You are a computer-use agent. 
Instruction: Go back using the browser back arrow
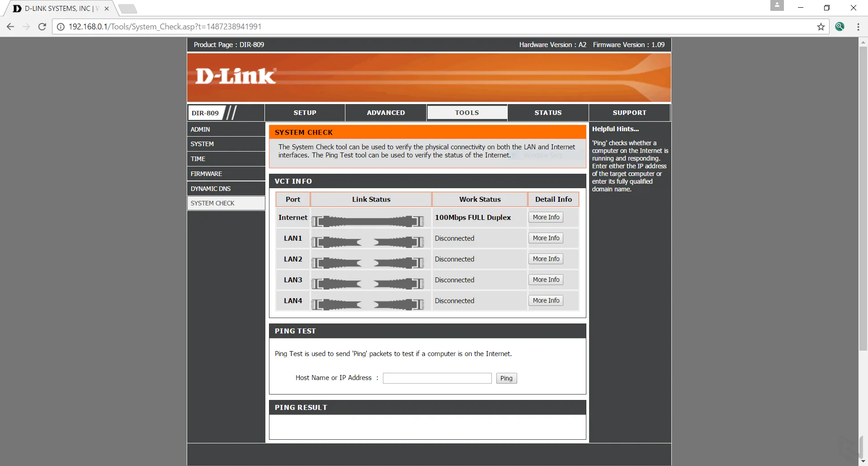pyautogui.click(x=10, y=27)
